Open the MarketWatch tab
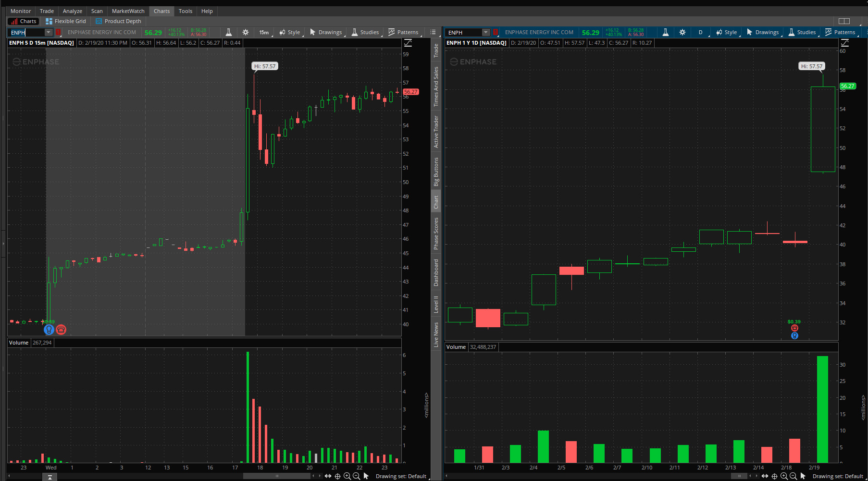The height and width of the screenshot is (481, 868). click(128, 11)
